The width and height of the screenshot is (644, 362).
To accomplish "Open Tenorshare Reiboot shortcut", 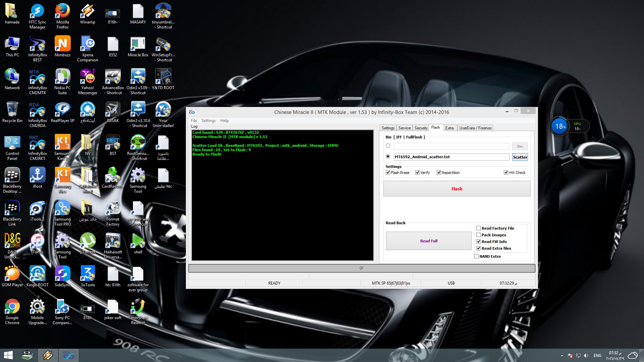I will coord(138,311).
